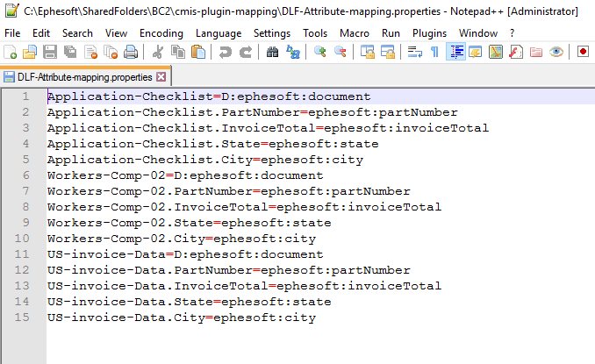Toggle the highlighted Indent Guide icon
Viewport: 595px width, 364px height.
click(455, 52)
